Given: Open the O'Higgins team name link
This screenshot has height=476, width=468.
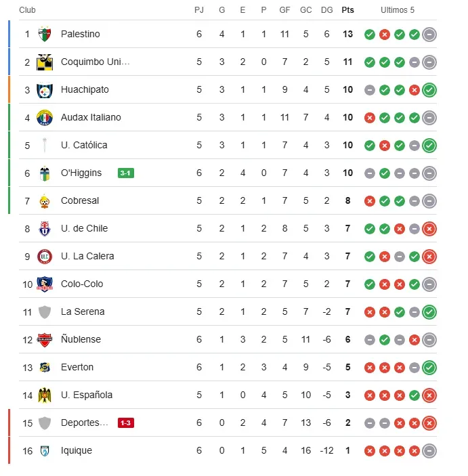Looking at the screenshot, I should pyautogui.click(x=81, y=173).
